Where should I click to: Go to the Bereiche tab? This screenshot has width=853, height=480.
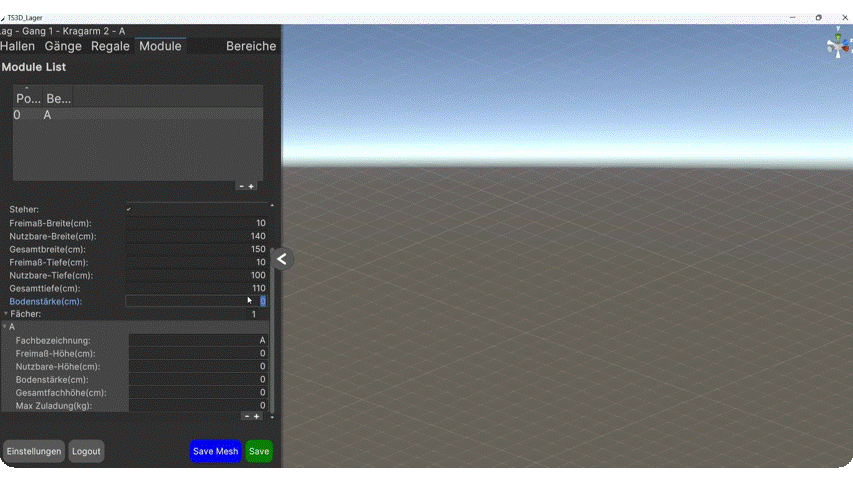click(x=251, y=46)
